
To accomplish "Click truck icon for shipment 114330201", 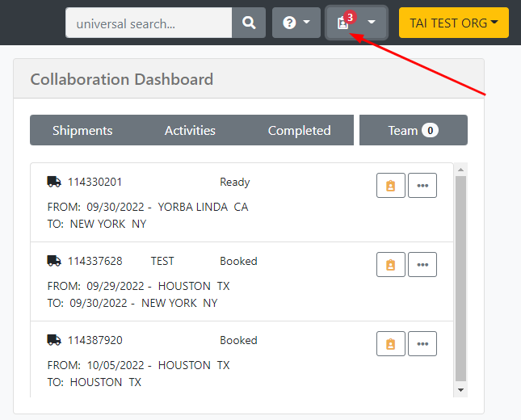I will (x=54, y=182).
